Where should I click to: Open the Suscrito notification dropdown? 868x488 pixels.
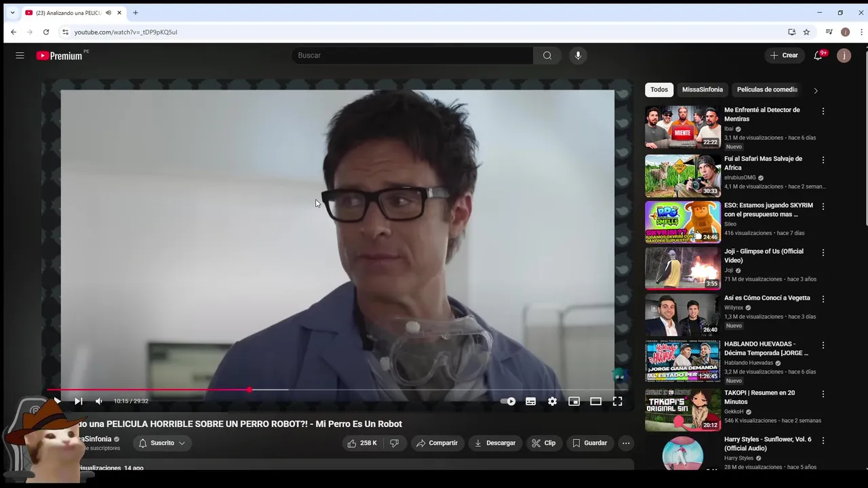pos(162,443)
